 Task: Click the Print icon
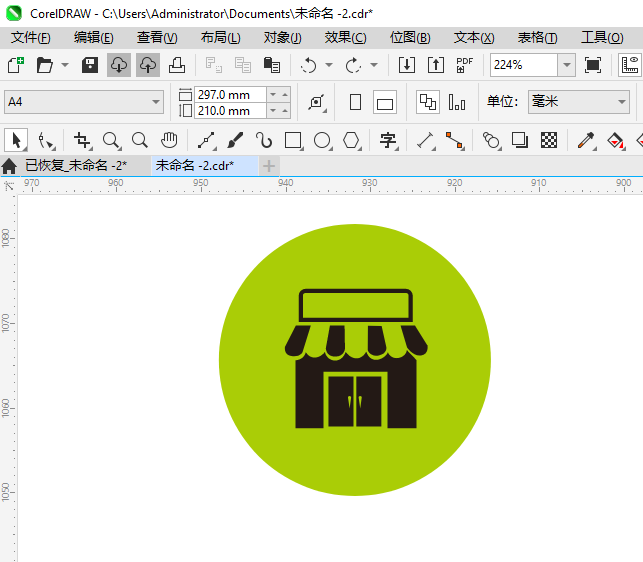click(x=177, y=65)
